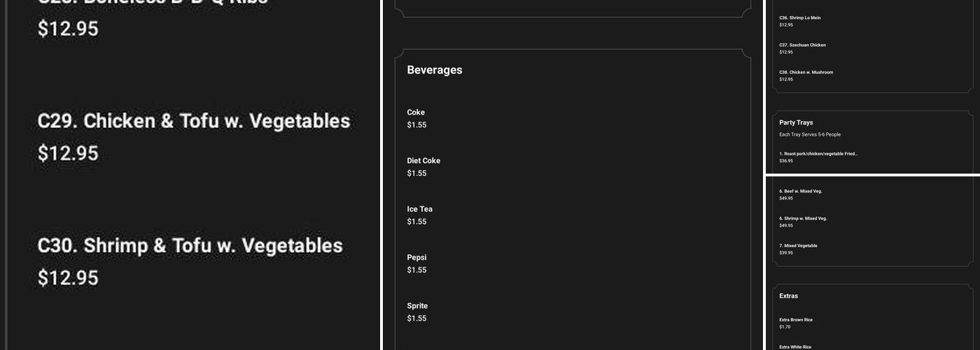Select the roast pork/chicken/vegetable fried tray
This screenshot has height=350, width=980.
[818, 154]
